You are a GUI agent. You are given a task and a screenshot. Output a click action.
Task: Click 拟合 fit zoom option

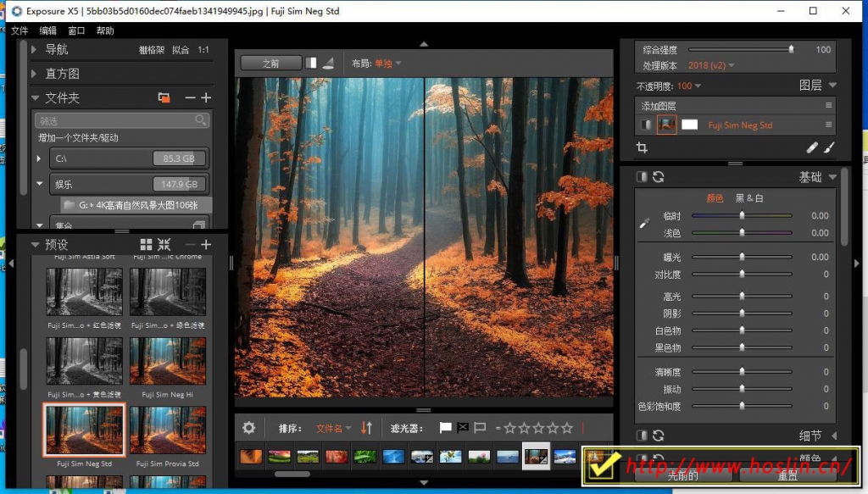point(181,50)
